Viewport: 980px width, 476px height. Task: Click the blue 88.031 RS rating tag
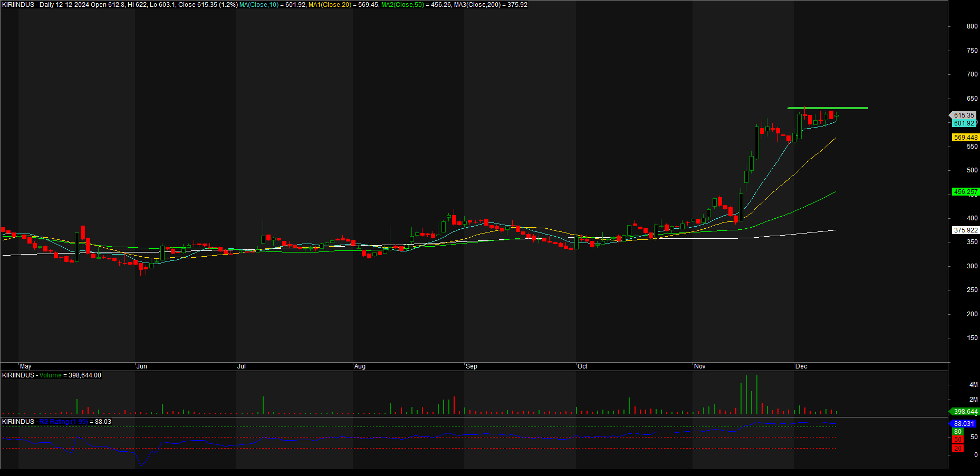964,424
